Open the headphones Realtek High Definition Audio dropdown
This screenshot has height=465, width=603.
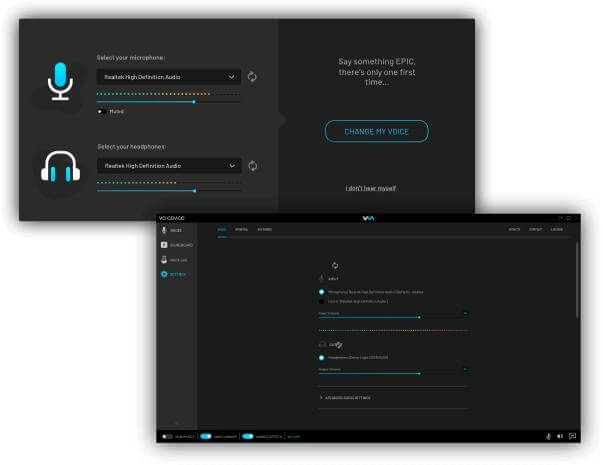tap(169, 166)
